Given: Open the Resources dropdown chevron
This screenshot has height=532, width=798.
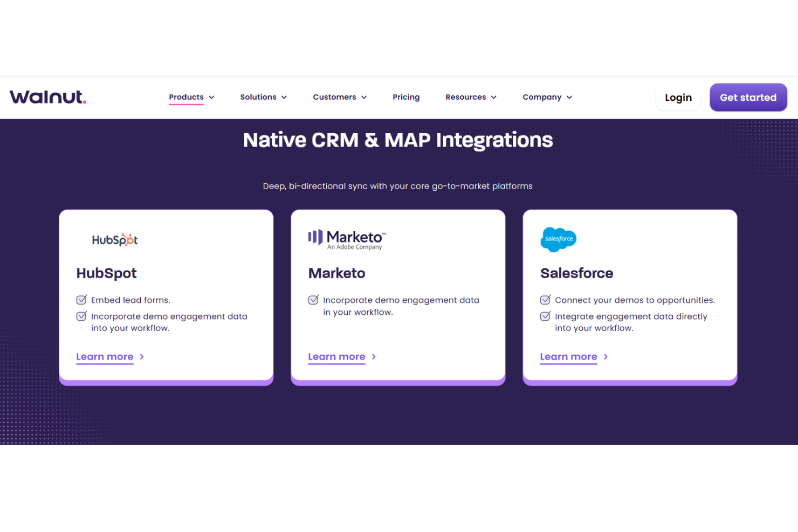Looking at the screenshot, I should click(493, 98).
